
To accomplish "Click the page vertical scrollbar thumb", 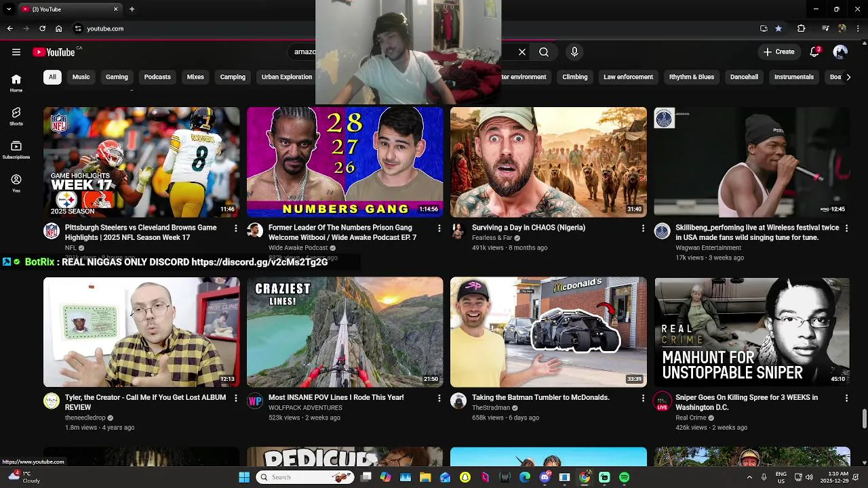I will (x=864, y=419).
